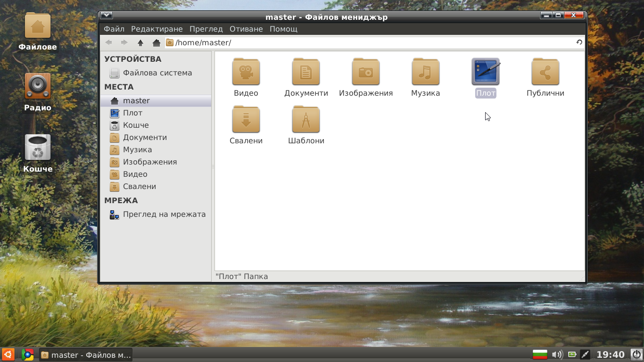This screenshot has width=644, height=362.
Task: Open Плот in the sidebar
Action: point(156,113)
